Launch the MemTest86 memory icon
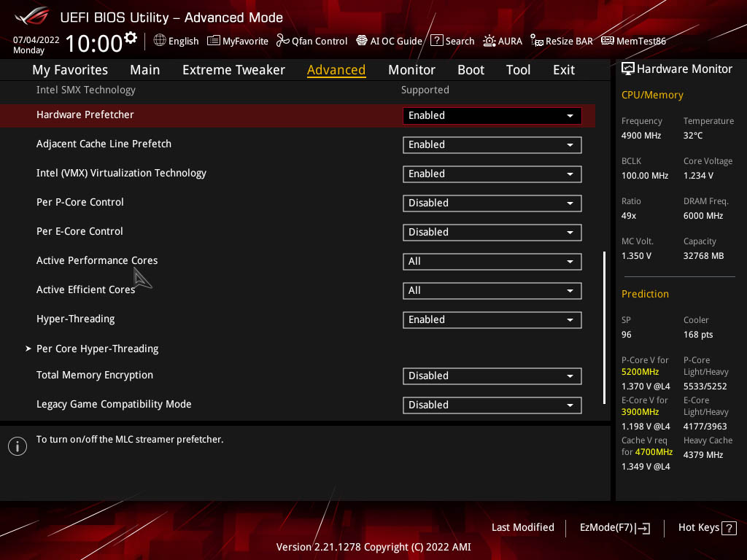Viewport: 747px width, 560px height. [x=608, y=41]
